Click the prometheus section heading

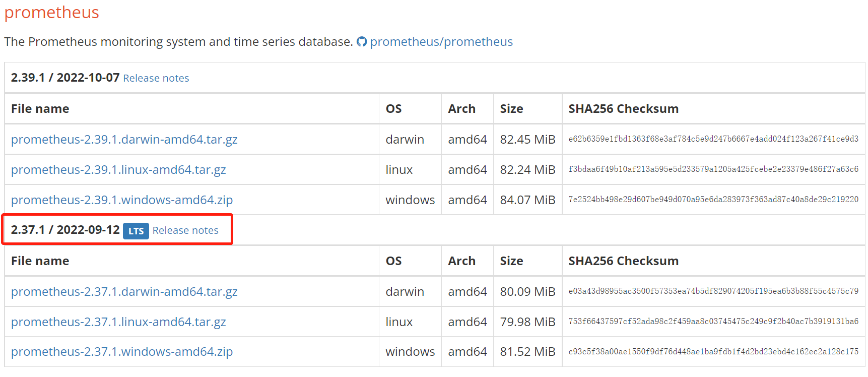point(52,13)
